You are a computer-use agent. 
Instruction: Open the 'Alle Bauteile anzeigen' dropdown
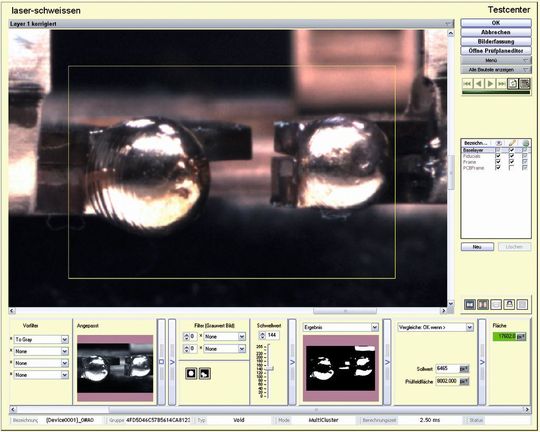pyautogui.click(x=496, y=70)
